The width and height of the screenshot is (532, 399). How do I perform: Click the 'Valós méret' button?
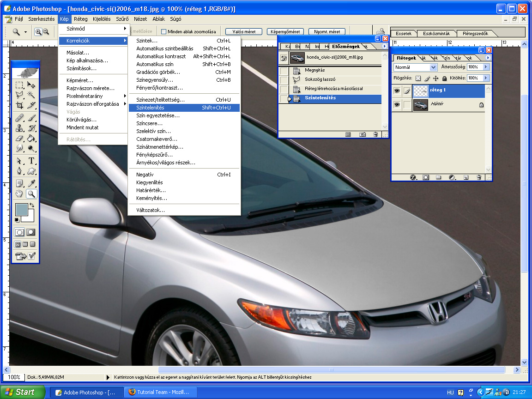[x=244, y=31]
